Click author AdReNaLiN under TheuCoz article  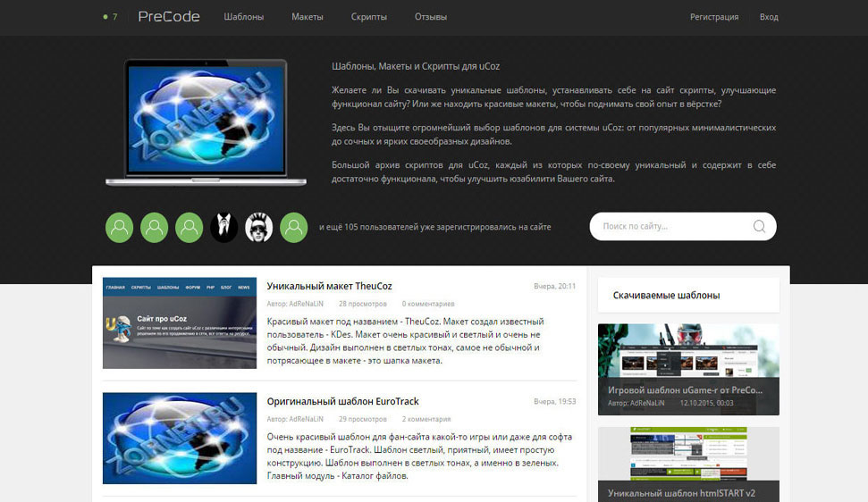click(306, 304)
